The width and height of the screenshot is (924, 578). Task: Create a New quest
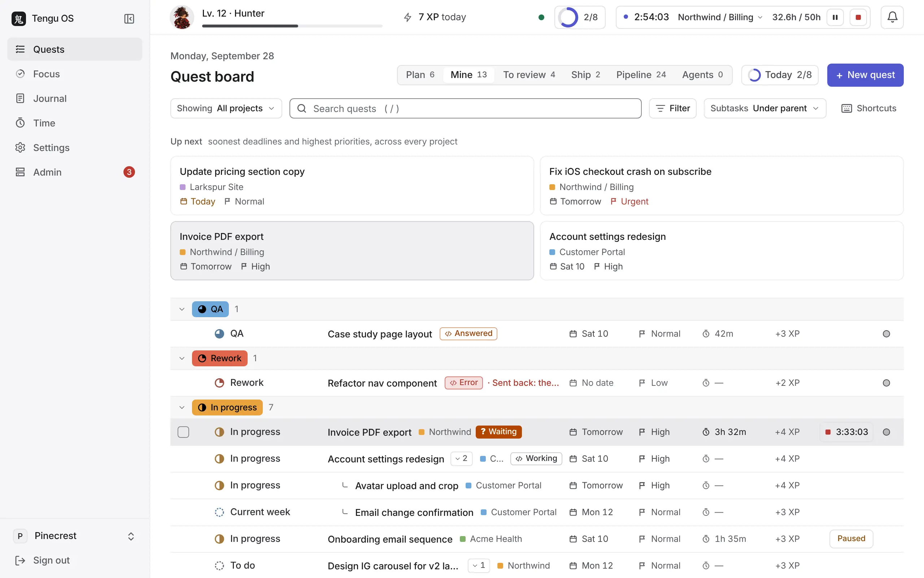pos(865,75)
